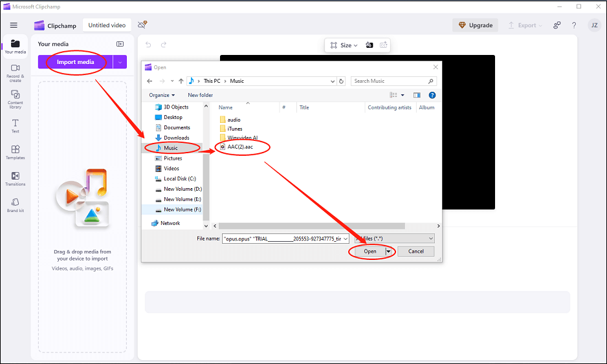607x364 pixels.
Task: Open the Content library panel
Action: [15, 100]
